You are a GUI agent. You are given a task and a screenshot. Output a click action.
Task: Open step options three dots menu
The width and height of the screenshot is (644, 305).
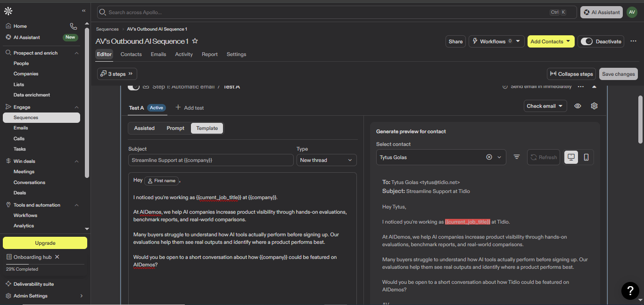(x=581, y=87)
